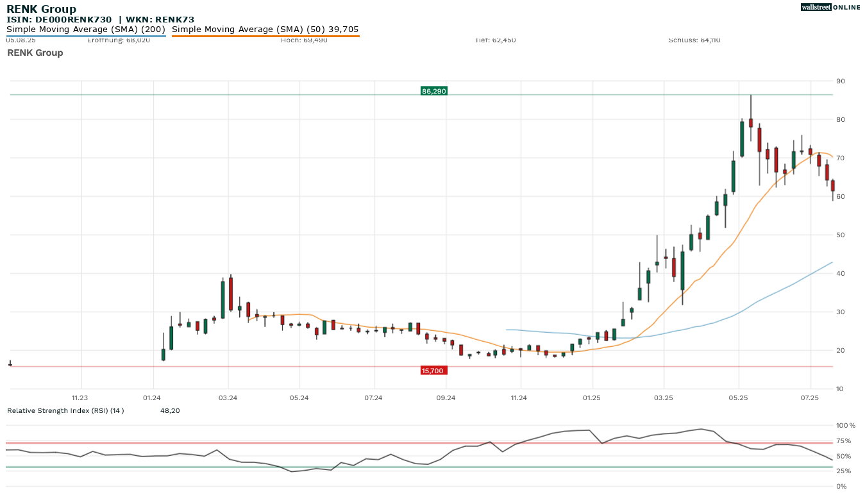Click the 50% RSI axis label
Screen dimensions: 865x504
click(844, 457)
